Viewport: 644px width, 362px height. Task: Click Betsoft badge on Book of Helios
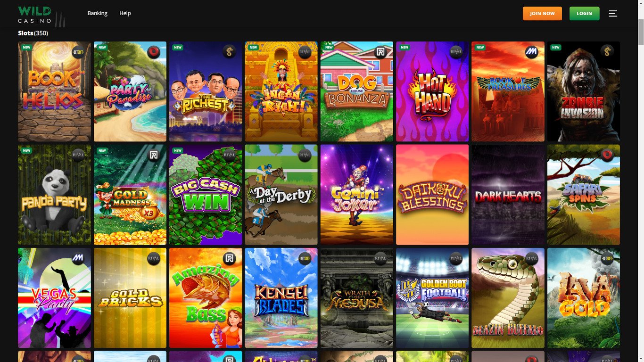tap(78, 52)
